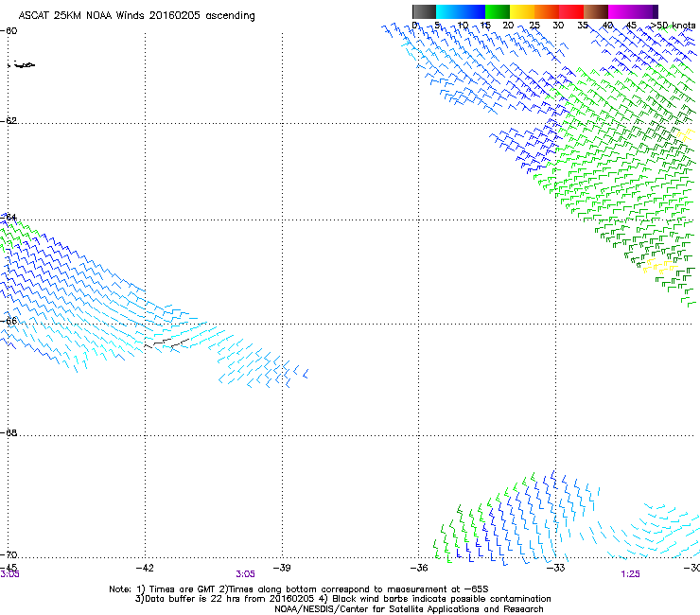Click the magenta-purple 40-50 knots color segment
The image size is (700, 615).
(x=633, y=11)
